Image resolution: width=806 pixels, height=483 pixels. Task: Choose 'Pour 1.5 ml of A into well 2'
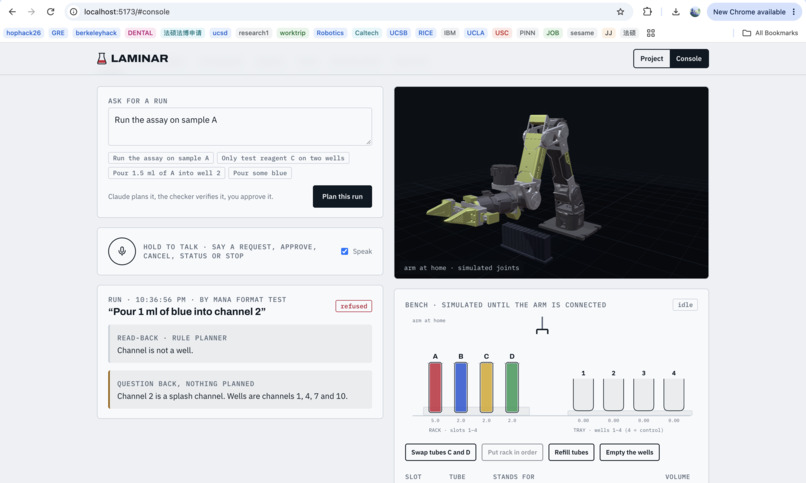pyautogui.click(x=167, y=173)
